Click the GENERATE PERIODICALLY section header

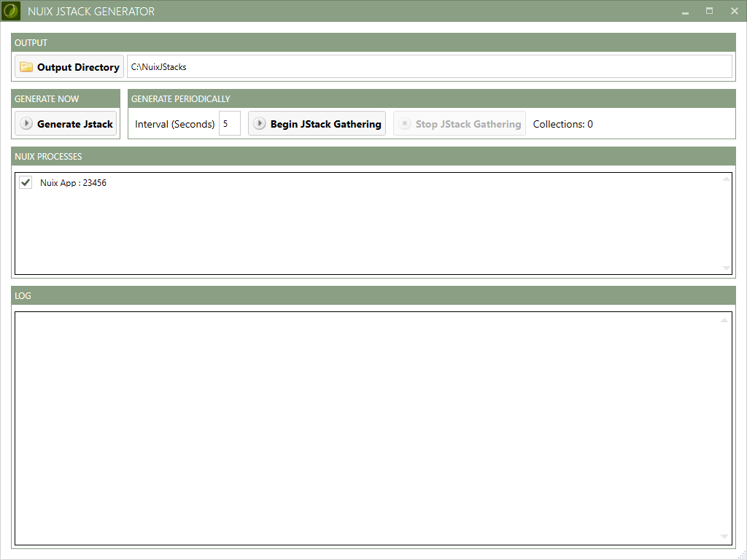[x=432, y=98]
